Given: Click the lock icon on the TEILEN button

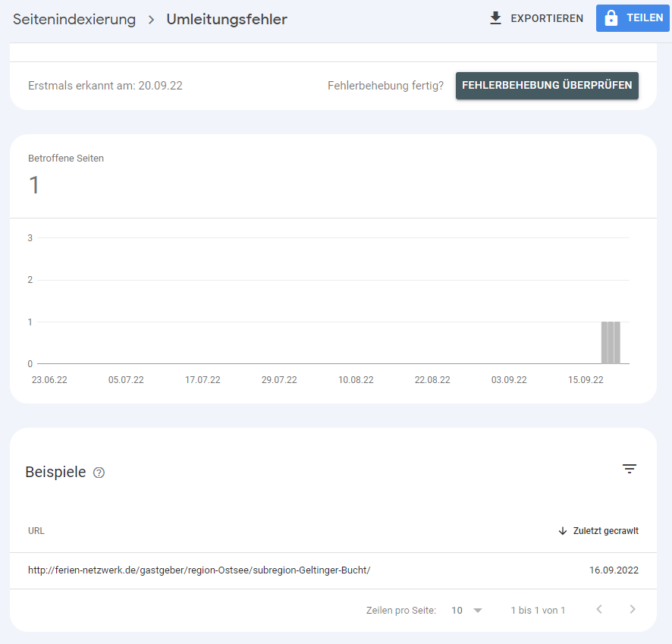Looking at the screenshot, I should point(611,18).
